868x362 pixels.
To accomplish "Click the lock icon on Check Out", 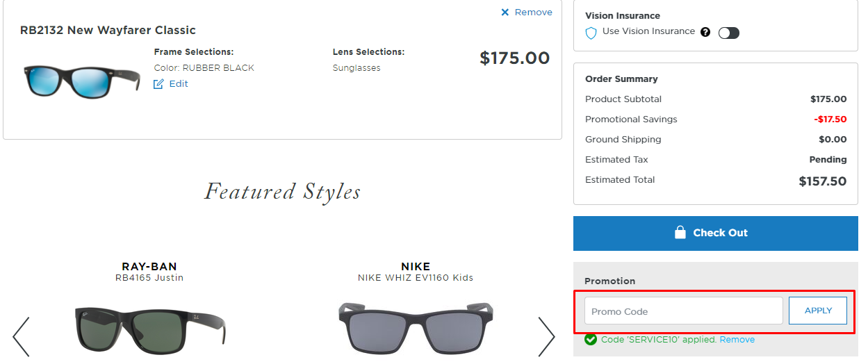I will pyautogui.click(x=680, y=232).
